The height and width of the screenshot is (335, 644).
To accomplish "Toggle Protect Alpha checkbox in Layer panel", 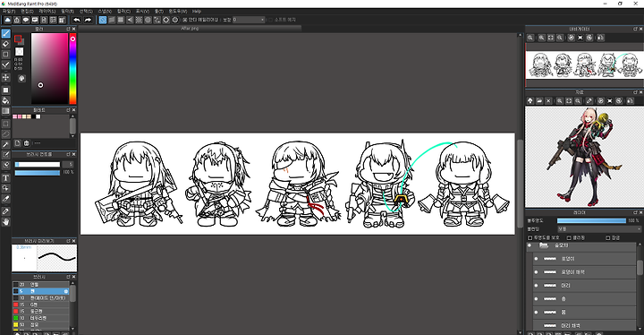I will click(530, 238).
